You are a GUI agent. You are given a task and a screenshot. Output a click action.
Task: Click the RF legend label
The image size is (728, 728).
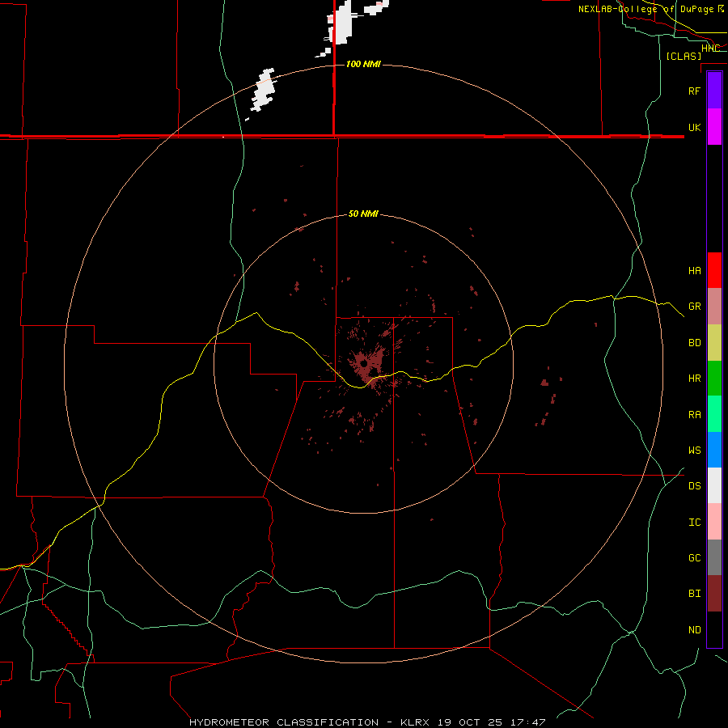(x=695, y=91)
